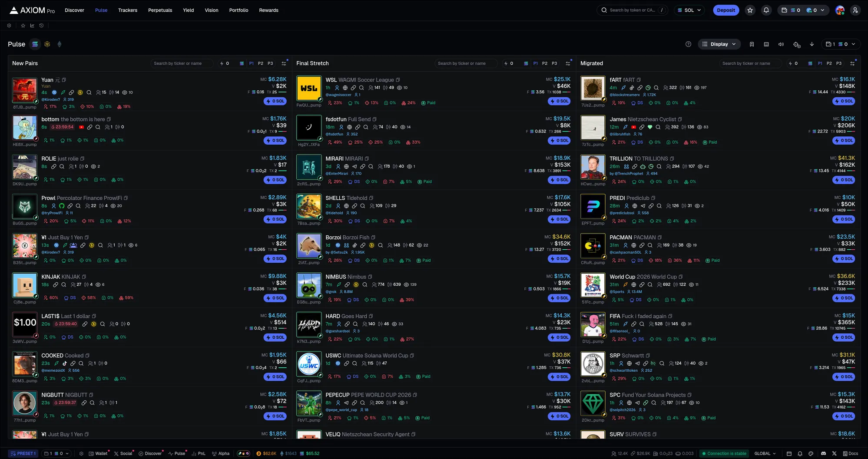Screen dimensions: 868x459
Task: Expand bottom bar wallet selector dropdown
Action: click(56, 453)
